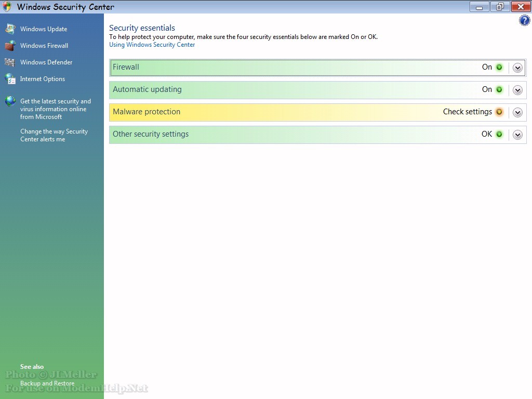Open help with the blue question mark icon
The height and width of the screenshot is (399, 532).
pyautogui.click(x=524, y=21)
